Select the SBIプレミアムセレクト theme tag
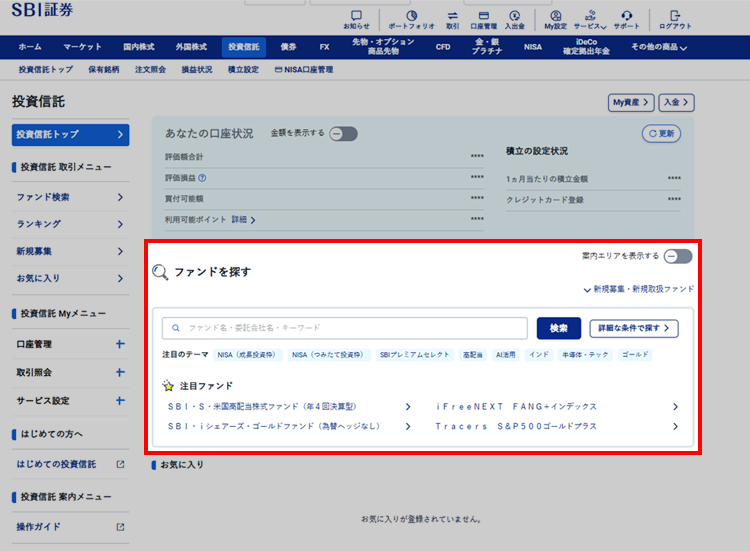This screenshot has height=552, width=750. coord(415,355)
